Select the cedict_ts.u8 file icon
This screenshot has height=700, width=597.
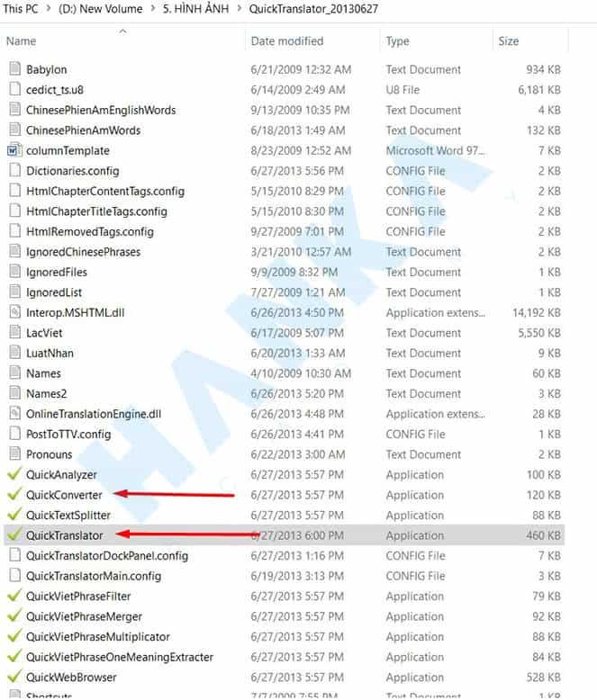click(14, 89)
